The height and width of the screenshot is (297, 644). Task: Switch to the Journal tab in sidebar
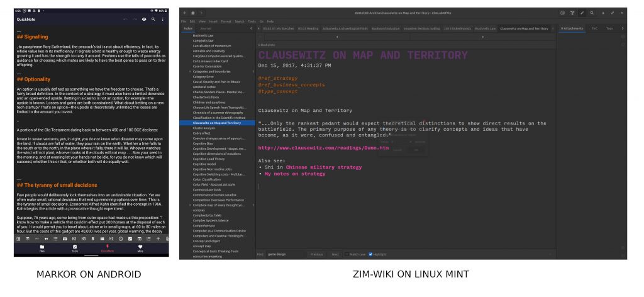[x=206, y=28]
